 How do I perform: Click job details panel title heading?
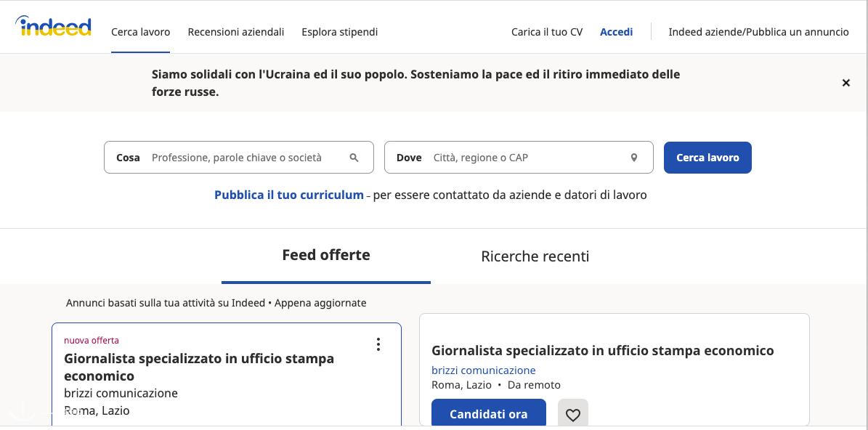(x=603, y=350)
